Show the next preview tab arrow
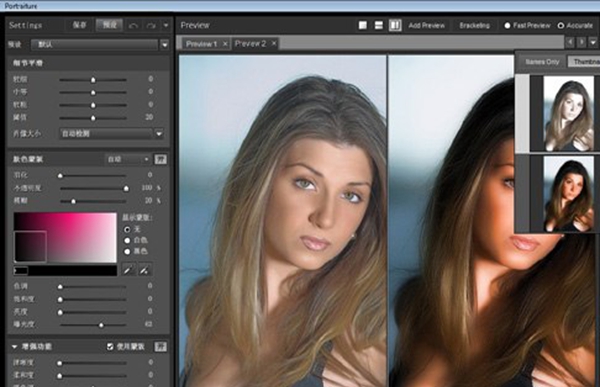Screen dimensions: 600x387 (581, 42)
